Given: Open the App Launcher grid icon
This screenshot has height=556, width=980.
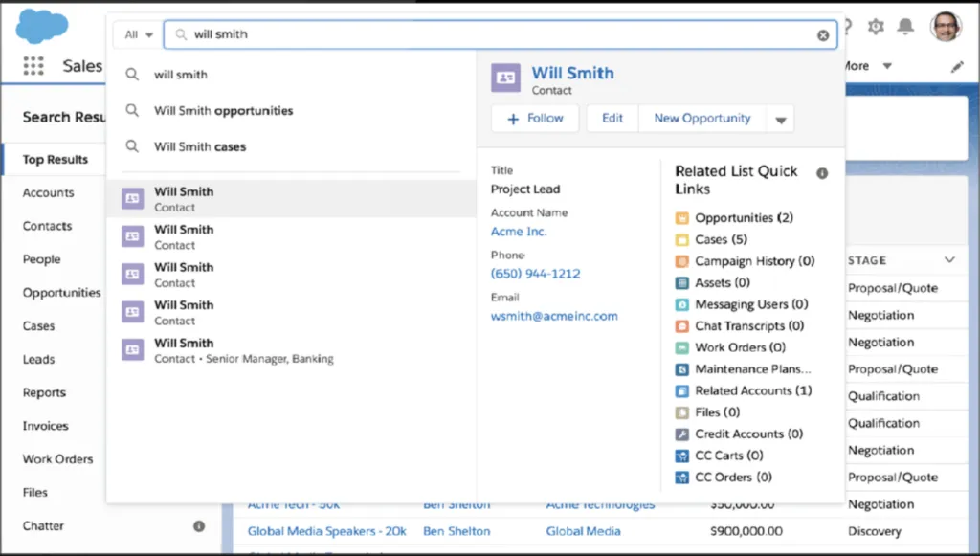Looking at the screenshot, I should click(33, 66).
